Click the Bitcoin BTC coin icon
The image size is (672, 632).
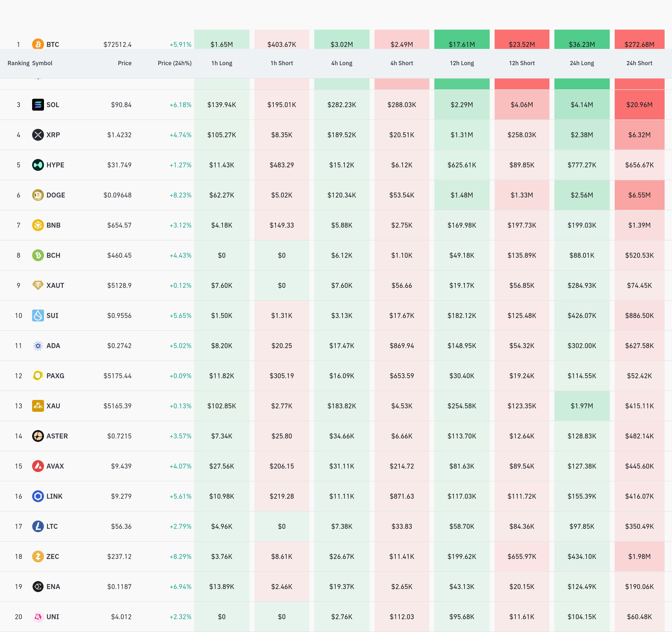[38, 44]
